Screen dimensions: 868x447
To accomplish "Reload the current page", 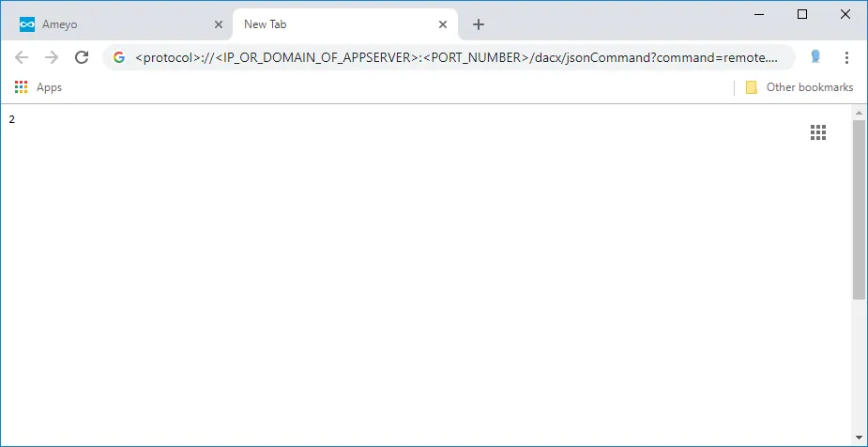I will coord(82,57).
